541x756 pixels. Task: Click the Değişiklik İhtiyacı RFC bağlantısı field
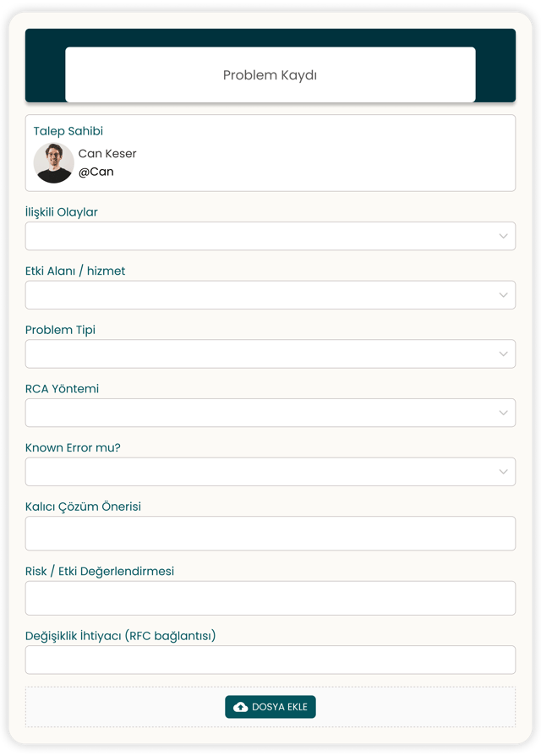pos(270,660)
